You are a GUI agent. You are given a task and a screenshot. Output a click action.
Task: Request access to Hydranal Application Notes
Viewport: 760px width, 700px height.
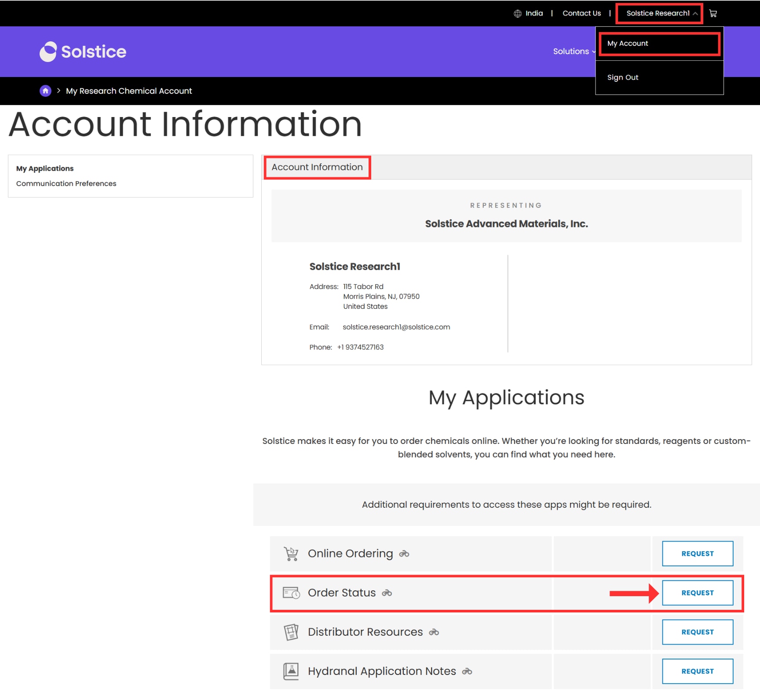click(x=698, y=671)
